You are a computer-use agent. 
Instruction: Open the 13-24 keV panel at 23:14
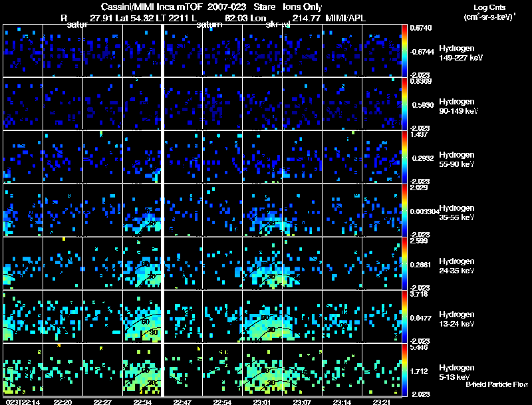tap(342, 317)
